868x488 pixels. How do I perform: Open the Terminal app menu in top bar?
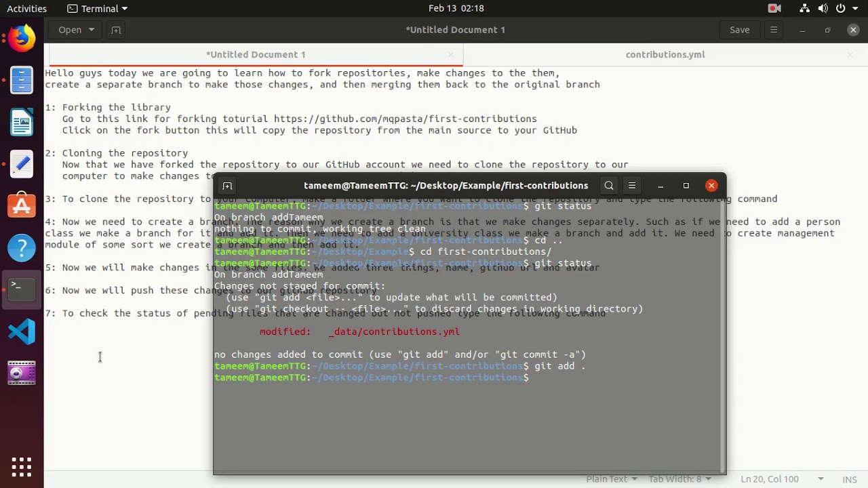pyautogui.click(x=98, y=8)
